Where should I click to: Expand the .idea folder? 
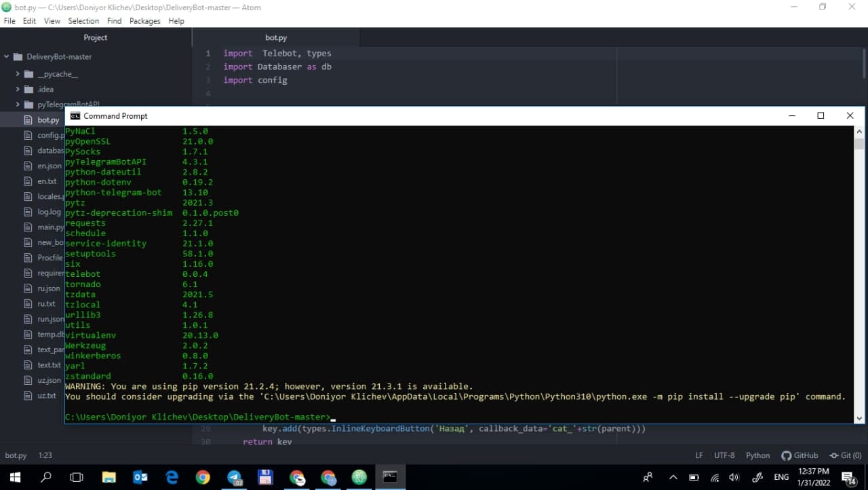[x=18, y=89]
